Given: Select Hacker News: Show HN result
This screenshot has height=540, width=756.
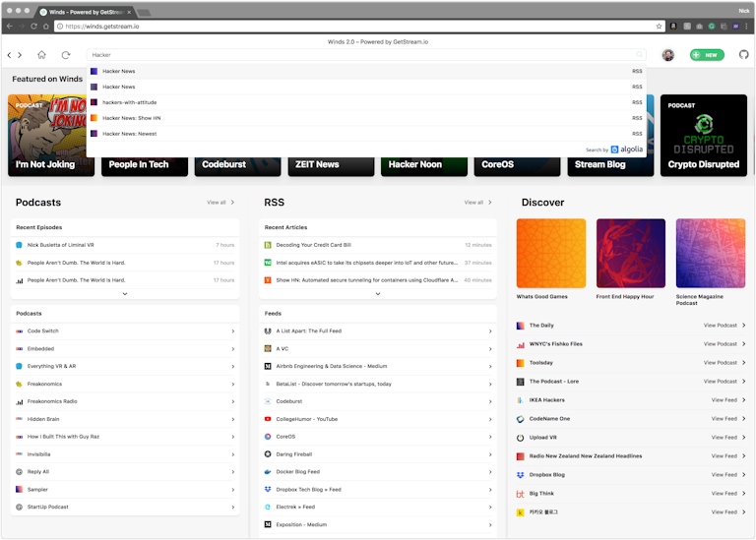Looking at the screenshot, I should 366,118.
